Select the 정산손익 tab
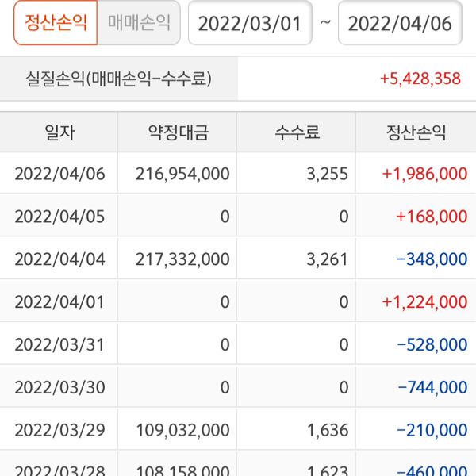The height and width of the screenshot is (476, 476). click(x=56, y=22)
